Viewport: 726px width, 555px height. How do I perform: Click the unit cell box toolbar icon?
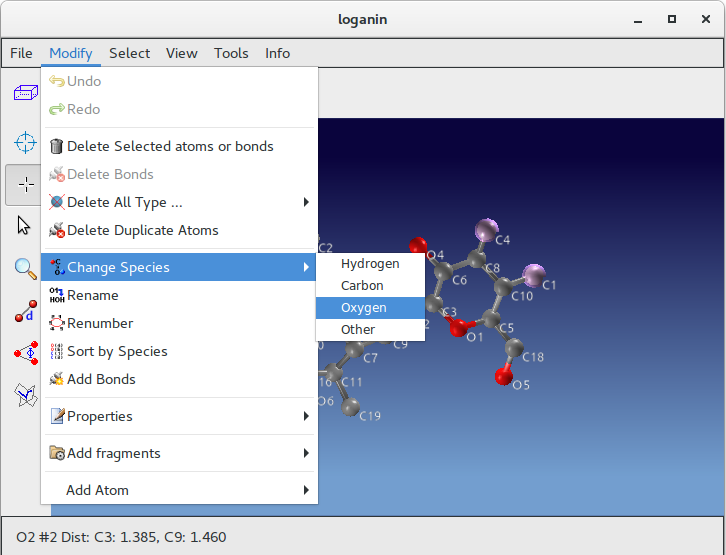tap(25, 93)
